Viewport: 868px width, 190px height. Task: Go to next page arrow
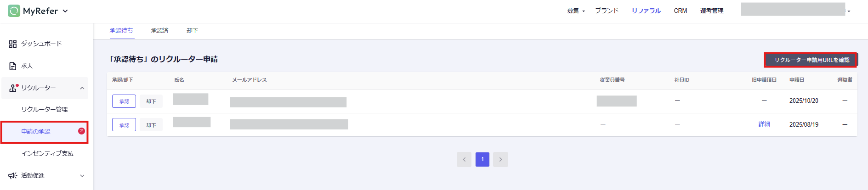(500, 160)
